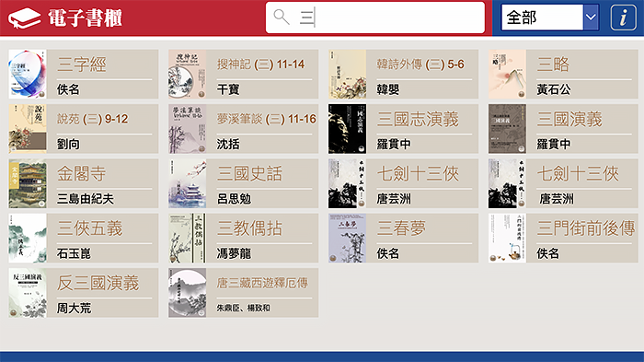Click the title 反三國演義
644x362 pixels.
tap(98, 283)
